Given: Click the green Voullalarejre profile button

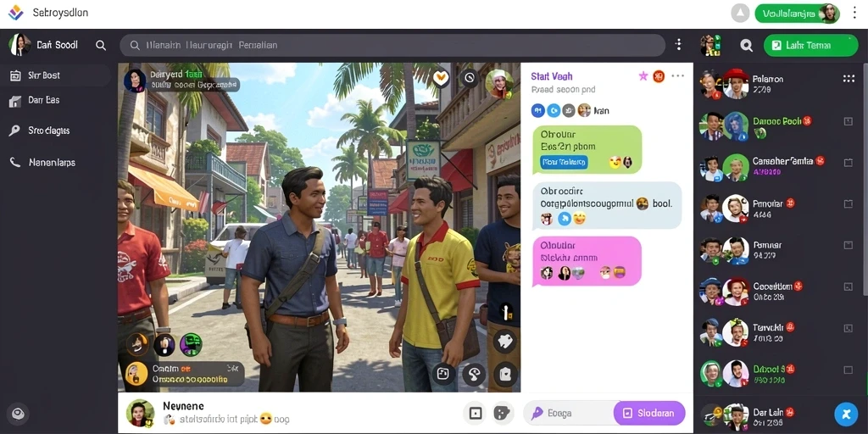Looking at the screenshot, I should (x=797, y=14).
